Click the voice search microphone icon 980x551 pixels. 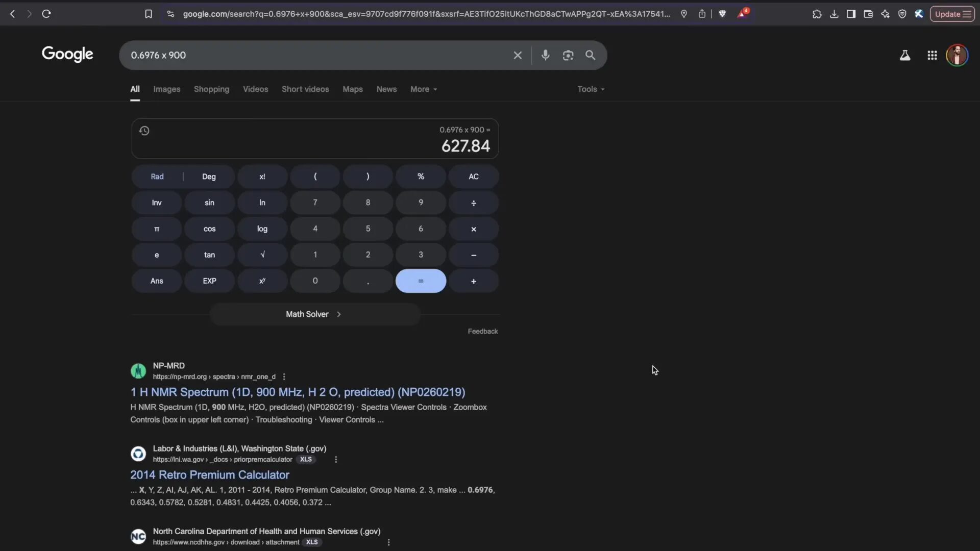tap(546, 55)
